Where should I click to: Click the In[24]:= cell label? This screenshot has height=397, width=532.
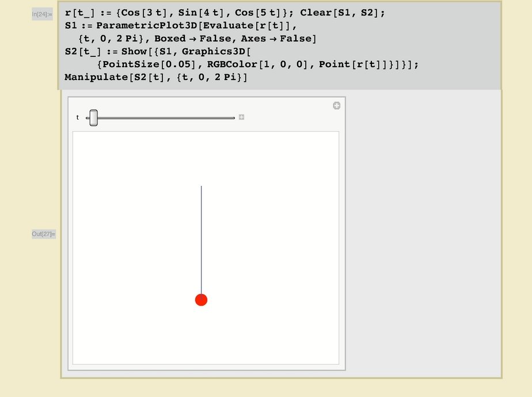[x=42, y=14]
